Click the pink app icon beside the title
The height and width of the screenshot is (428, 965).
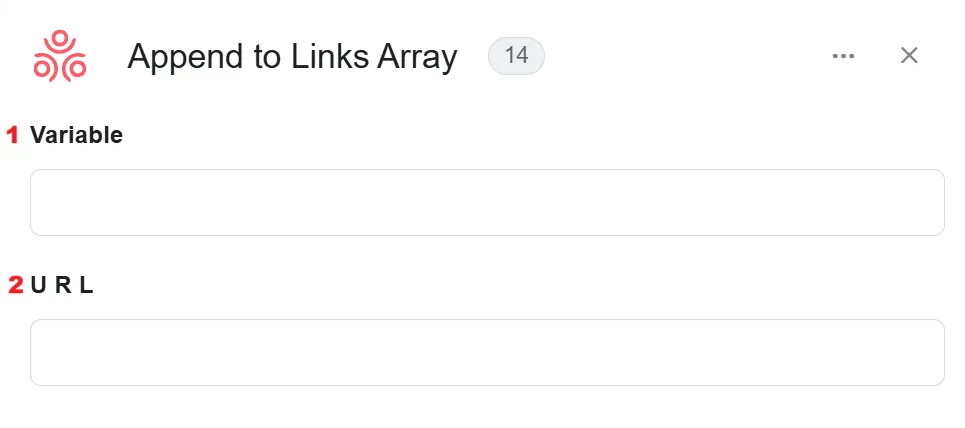(x=60, y=56)
